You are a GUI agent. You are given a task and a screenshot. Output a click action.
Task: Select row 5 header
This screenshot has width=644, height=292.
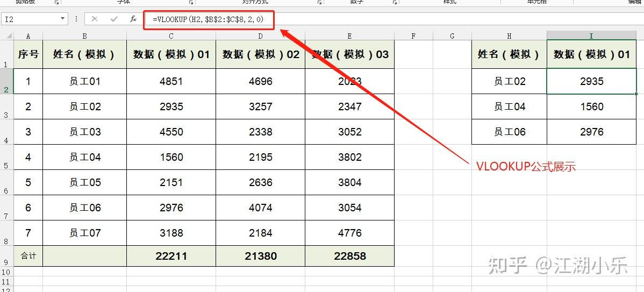pos(6,158)
